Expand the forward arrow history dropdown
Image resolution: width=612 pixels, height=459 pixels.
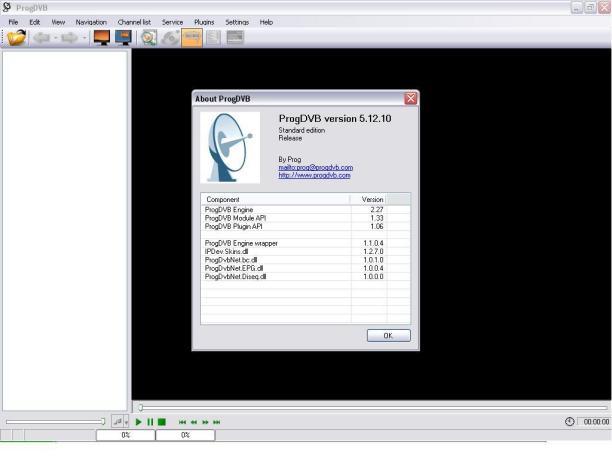click(84, 38)
